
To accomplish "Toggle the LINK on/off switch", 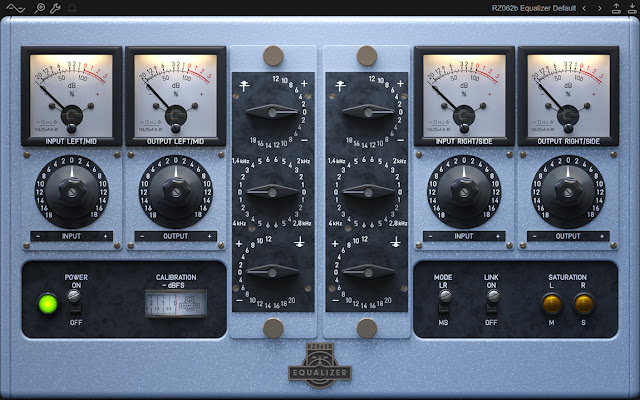I will pos(492,298).
